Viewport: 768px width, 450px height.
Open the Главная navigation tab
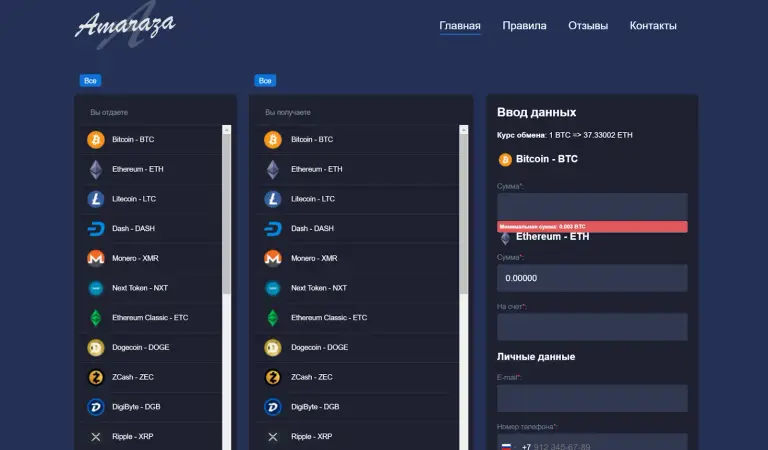pos(460,25)
